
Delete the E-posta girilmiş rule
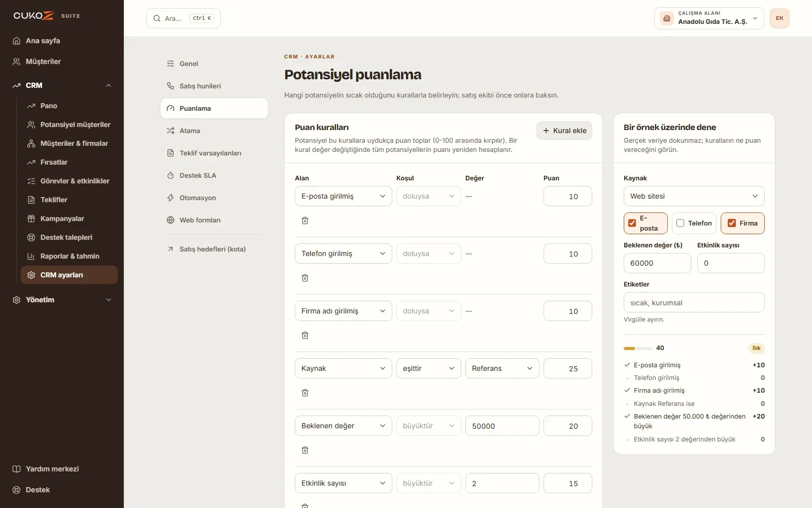point(305,220)
